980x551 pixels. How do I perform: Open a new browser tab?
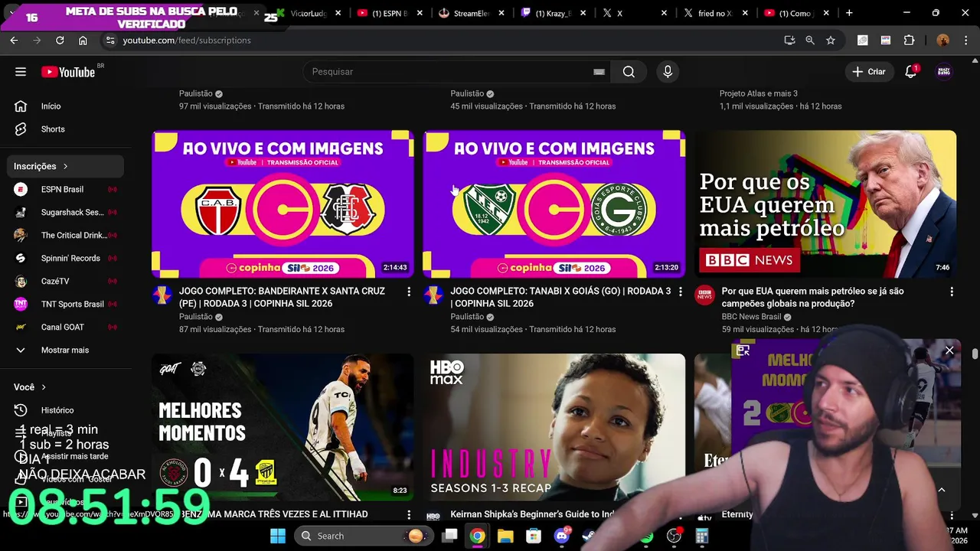click(x=849, y=13)
